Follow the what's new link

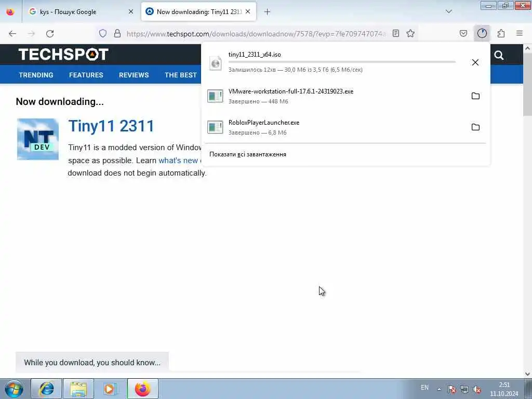pyautogui.click(x=178, y=161)
